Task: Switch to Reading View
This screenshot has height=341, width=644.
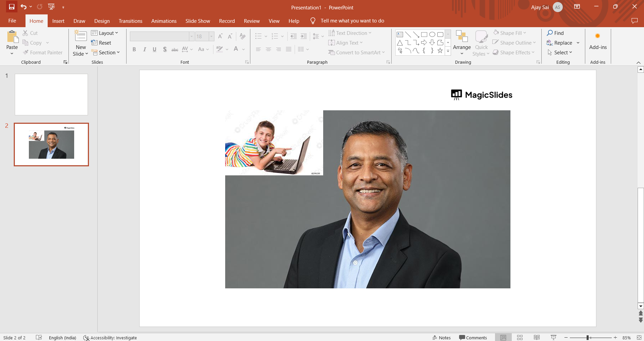Action: 537,337
